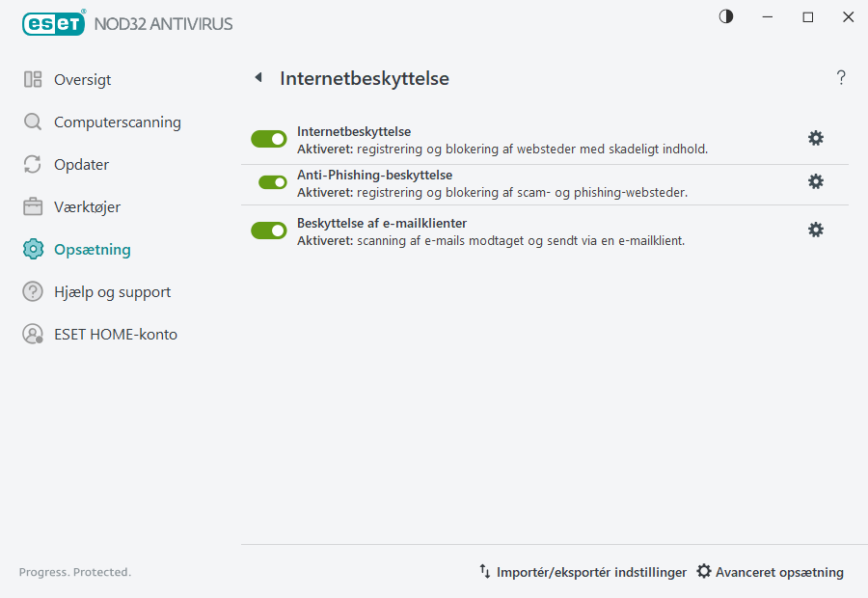Image resolution: width=868 pixels, height=598 pixels.
Task: Open settings for Internetbeskyttelse via gear icon
Action: [x=816, y=138]
